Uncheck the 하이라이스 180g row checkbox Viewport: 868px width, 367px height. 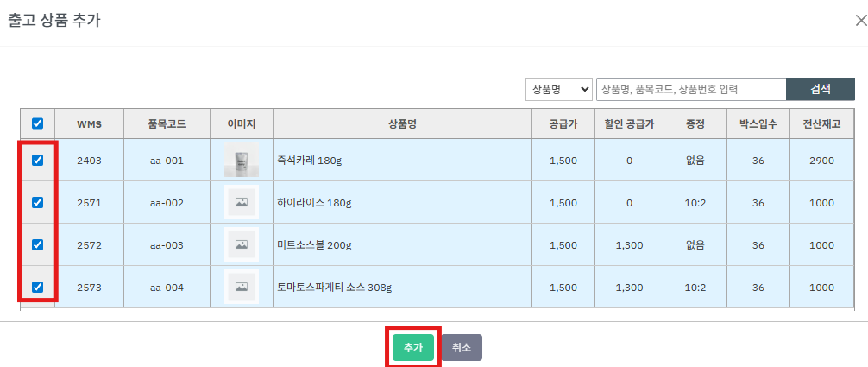point(37,202)
